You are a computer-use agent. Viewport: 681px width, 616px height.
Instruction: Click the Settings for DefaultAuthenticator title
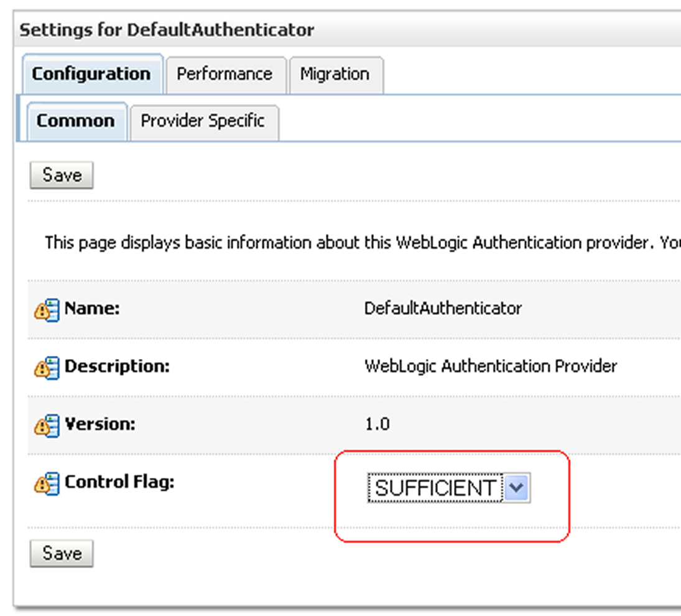[167, 30]
